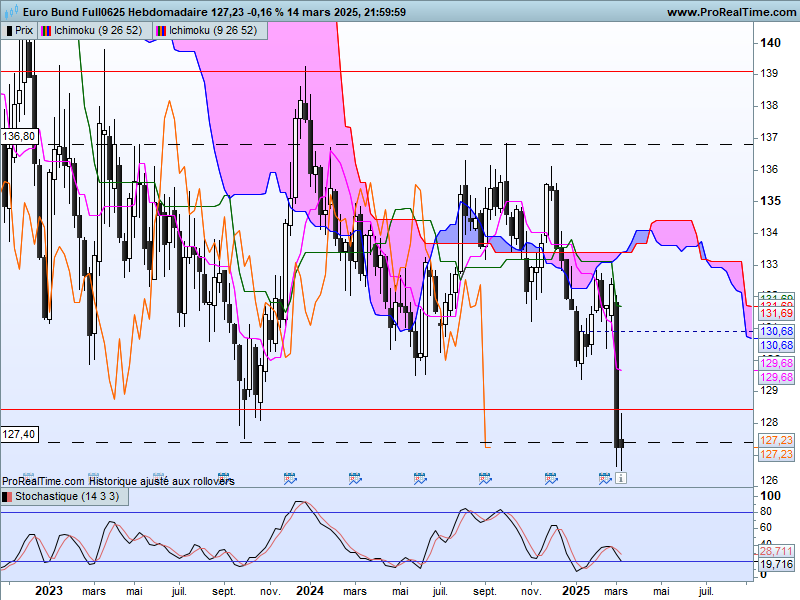The width and height of the screenshot is (800, 600).
Task: Click the 19,716 stochastic value label
Action: point(776,564)
